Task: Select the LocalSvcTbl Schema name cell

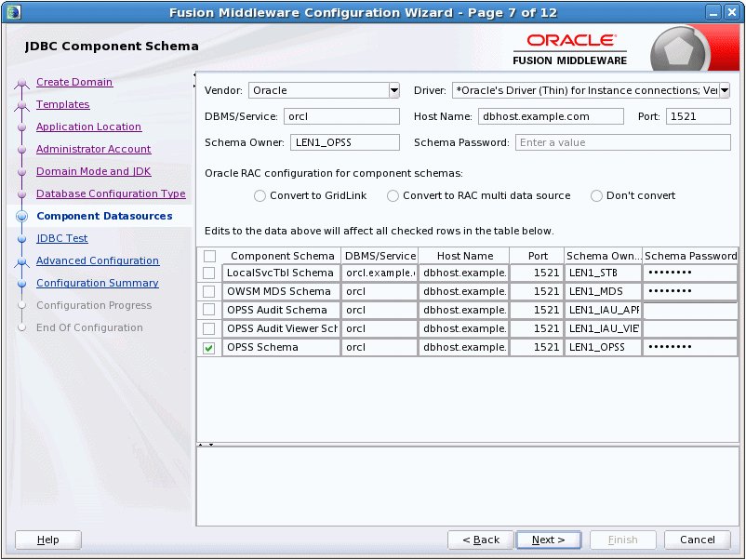Action: click(281, 273)
